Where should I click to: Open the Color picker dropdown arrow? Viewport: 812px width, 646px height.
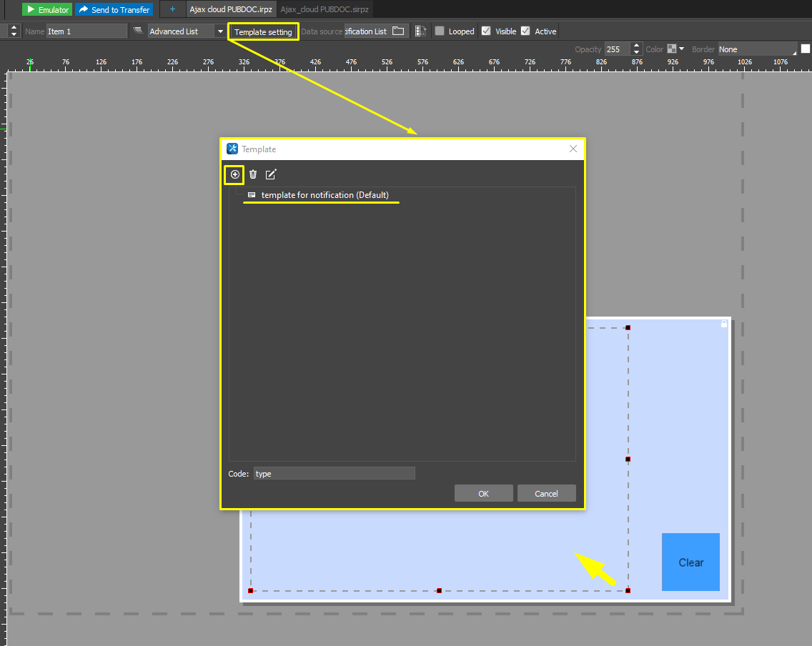pos(681,49)
